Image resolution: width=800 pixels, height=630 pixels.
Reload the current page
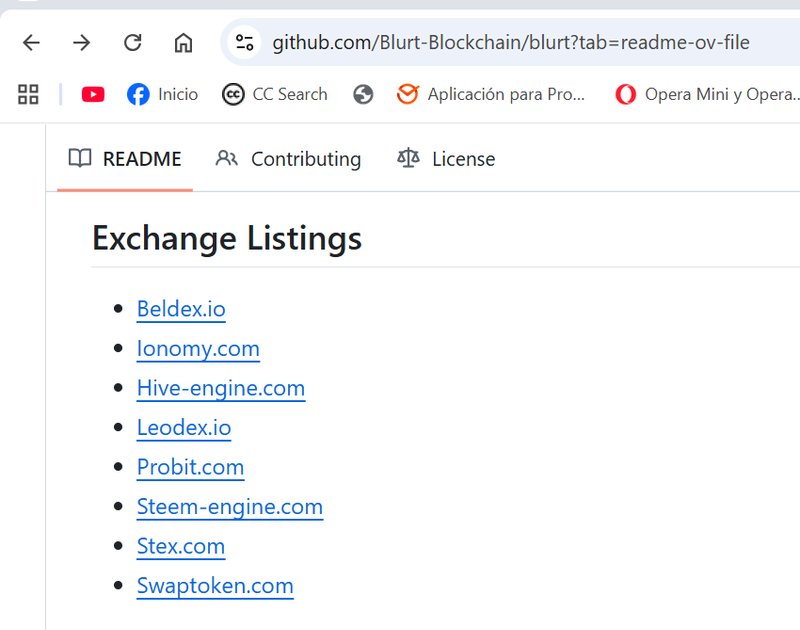132,42
